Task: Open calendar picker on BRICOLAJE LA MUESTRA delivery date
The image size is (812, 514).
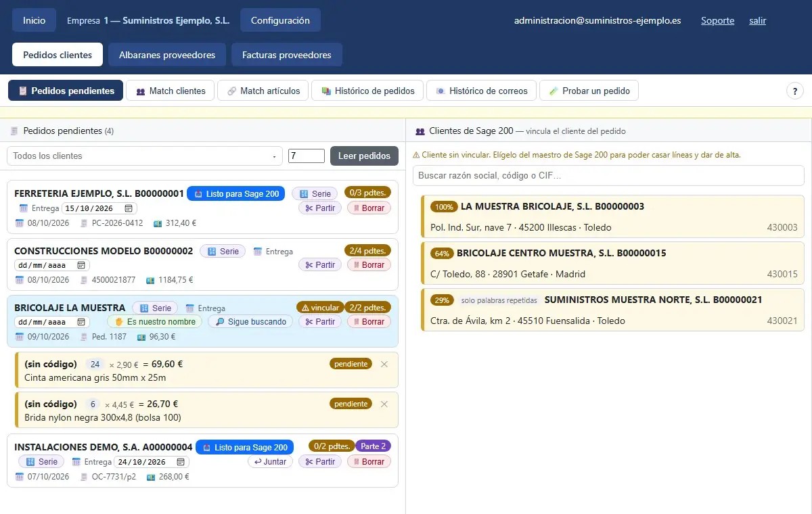Action: (x=81, y=322)
